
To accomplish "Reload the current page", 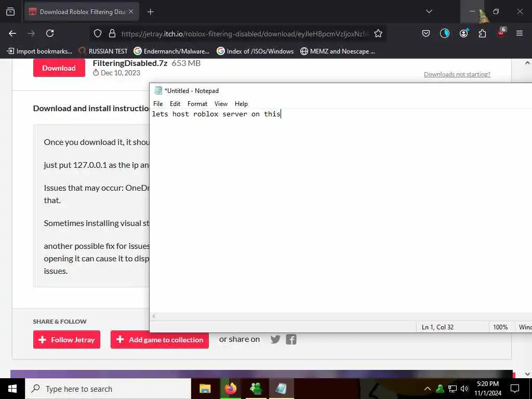I will point(50,33).
